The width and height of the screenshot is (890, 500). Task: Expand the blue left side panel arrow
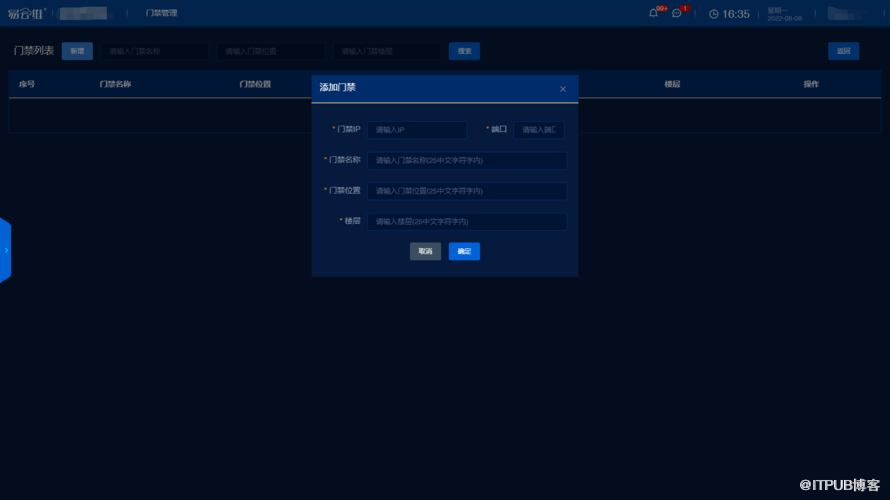click(6, 250)
